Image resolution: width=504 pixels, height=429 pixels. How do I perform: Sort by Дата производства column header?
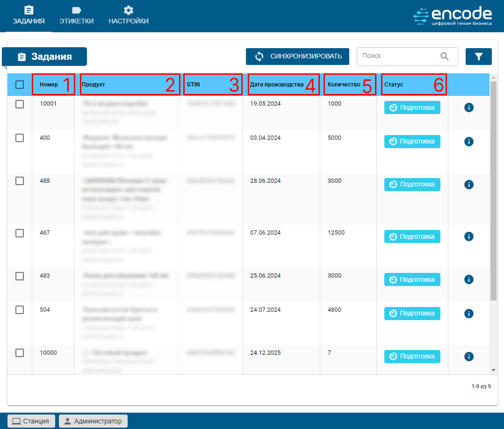point(277,85)
